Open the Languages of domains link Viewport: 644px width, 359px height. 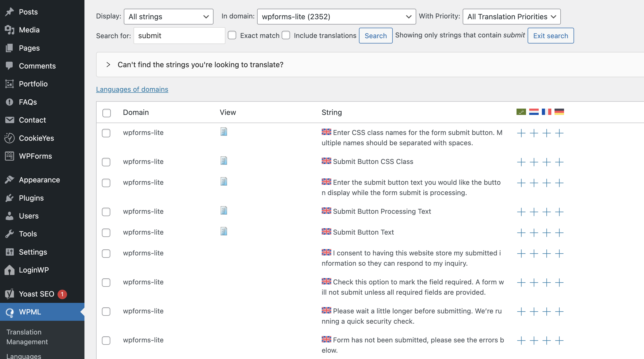coord(132,89)
